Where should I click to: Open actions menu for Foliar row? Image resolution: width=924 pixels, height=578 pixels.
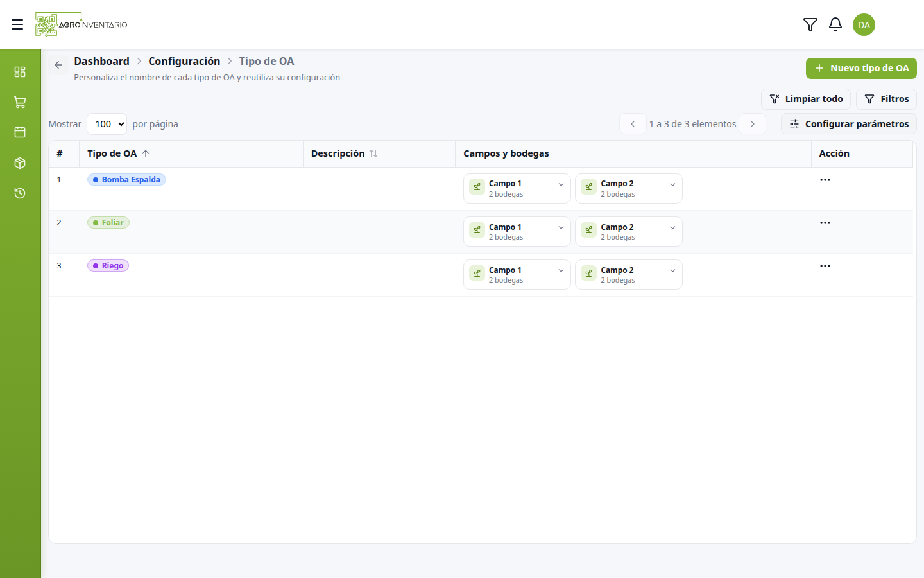825,223
